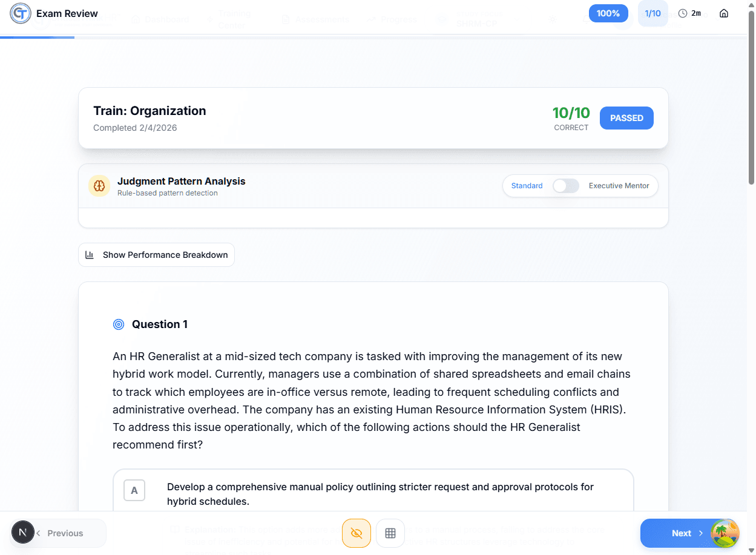The height and width of the screenshot is (555, 756).
Task: Click the Question 1 heading
Action: pyautogui.click(x=160, y=324)
